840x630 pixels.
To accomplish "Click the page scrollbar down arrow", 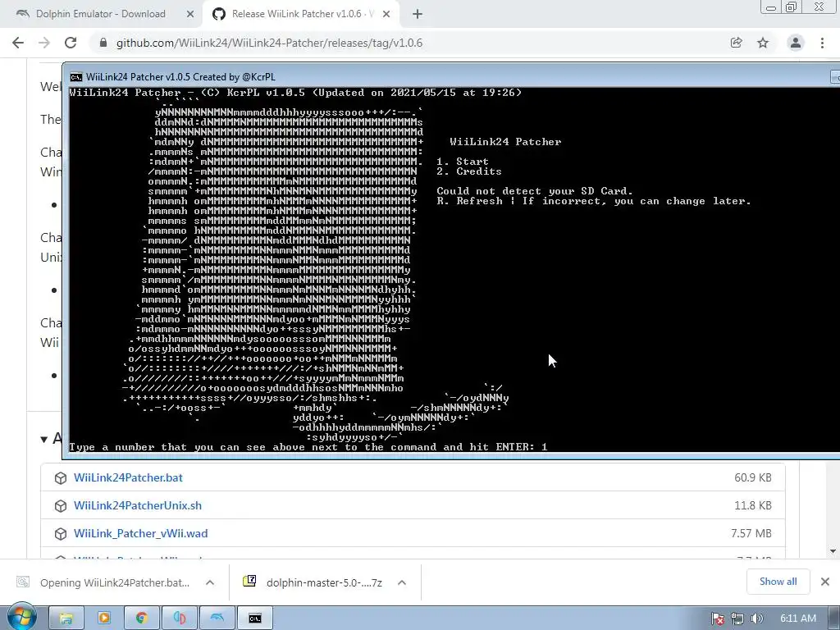I will point(833,551).
